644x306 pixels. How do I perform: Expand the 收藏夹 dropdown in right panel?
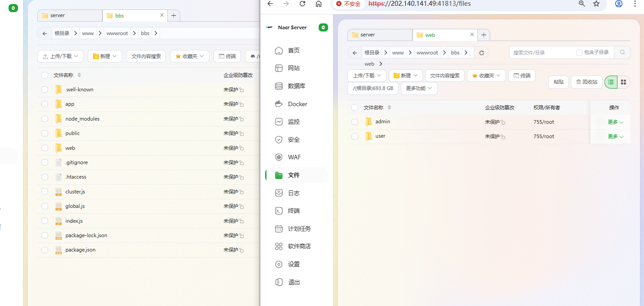(486, 76)
